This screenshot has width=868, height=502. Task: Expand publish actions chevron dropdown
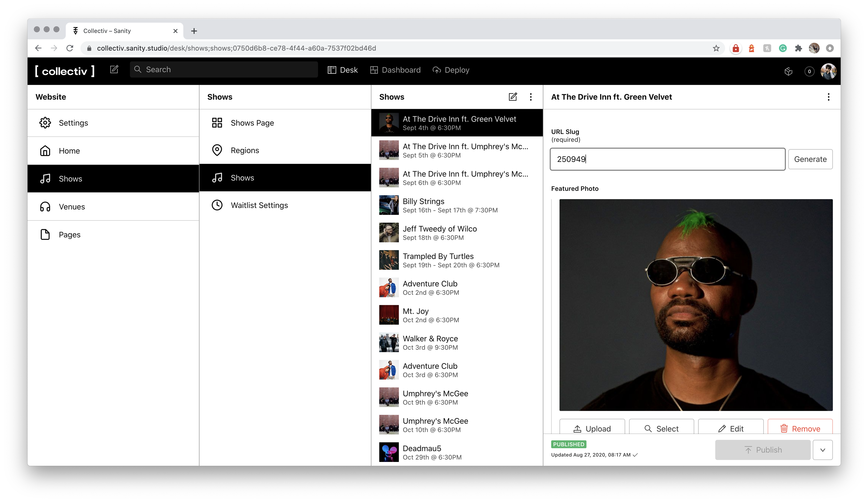(823, 450)
